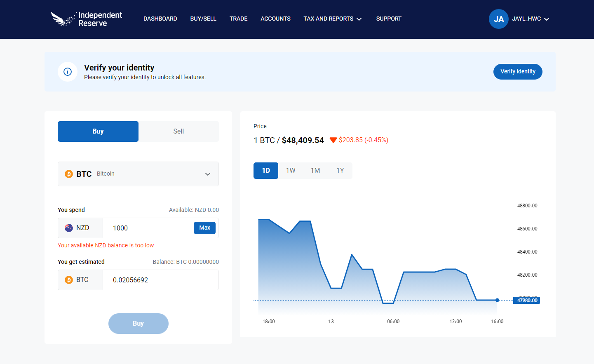Click the disabled Buy submit button
Image resolution: width=594 pixels, height=364 pixels.
(138, 324)
